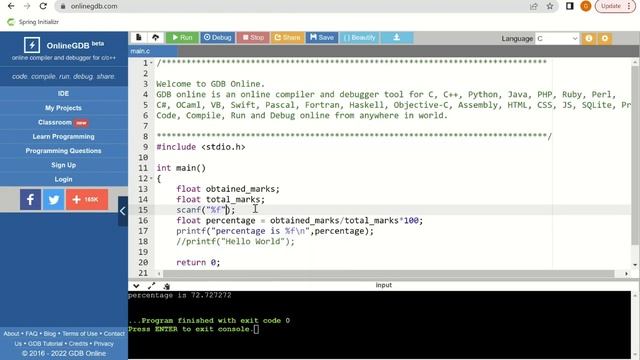640x360 pixels.
Task: Save the current project
Action: 322,38
